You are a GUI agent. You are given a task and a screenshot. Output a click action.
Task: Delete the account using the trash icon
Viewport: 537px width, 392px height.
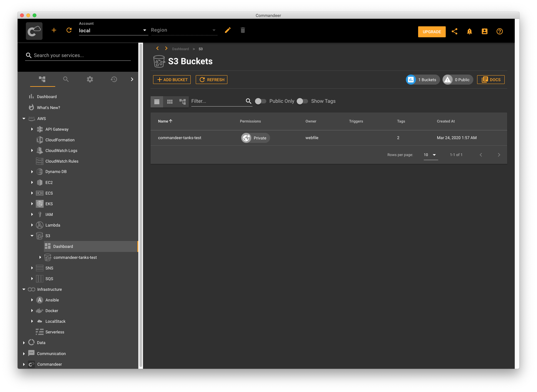click(243, 30)
